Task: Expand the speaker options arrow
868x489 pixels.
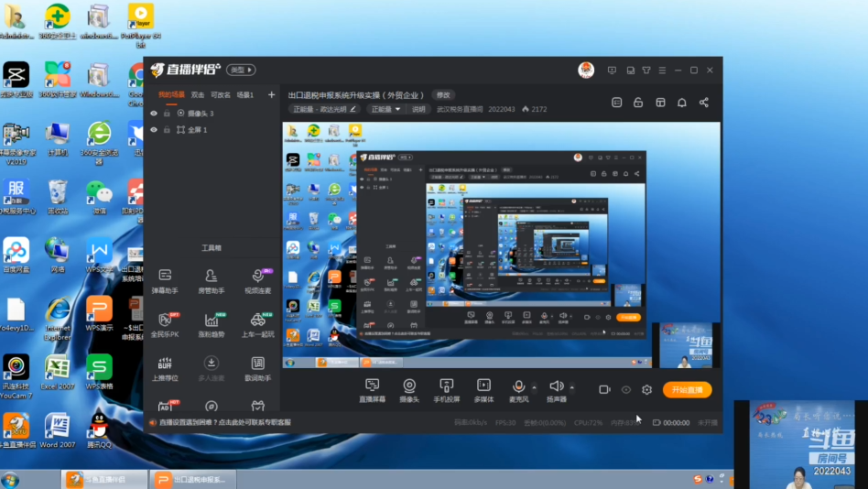Action: click(x=571, y=386)
